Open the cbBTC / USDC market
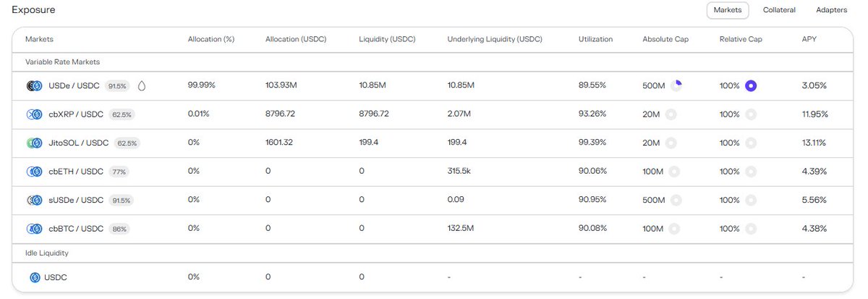This screenshot has width=868, height=299. point(76,229)
